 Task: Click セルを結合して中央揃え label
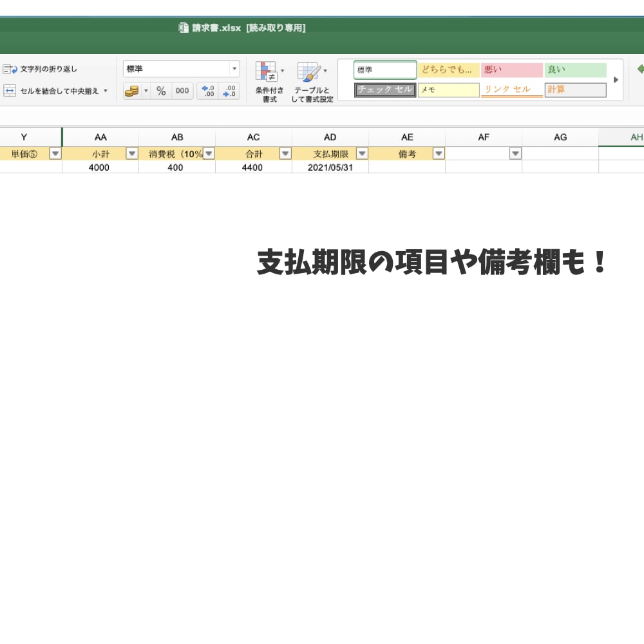(x=59, y=91)
